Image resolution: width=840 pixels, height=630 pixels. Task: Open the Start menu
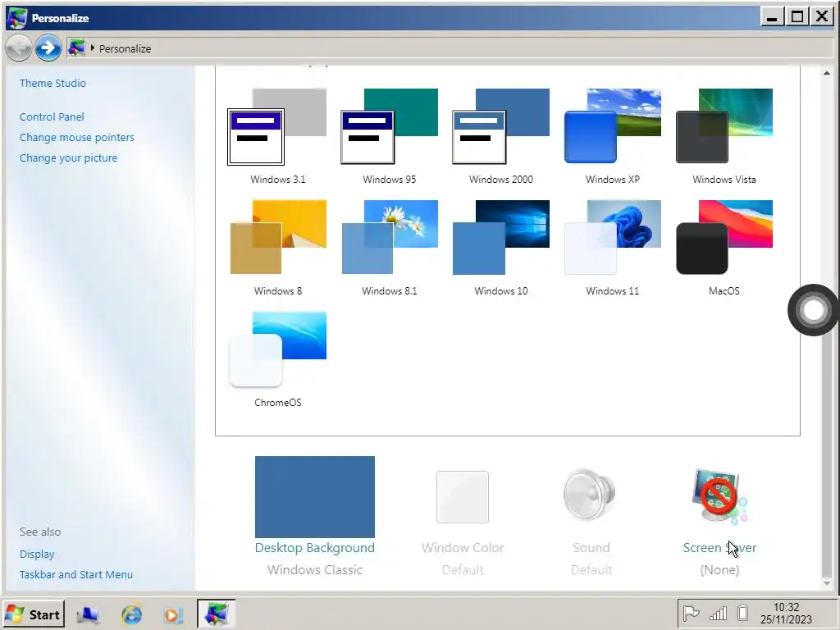tap(34, 614)
